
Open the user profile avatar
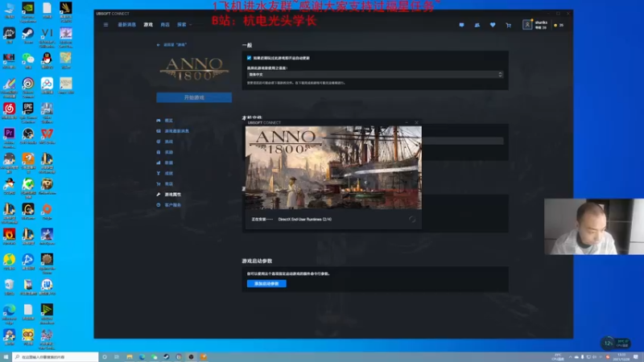(527, 25)
